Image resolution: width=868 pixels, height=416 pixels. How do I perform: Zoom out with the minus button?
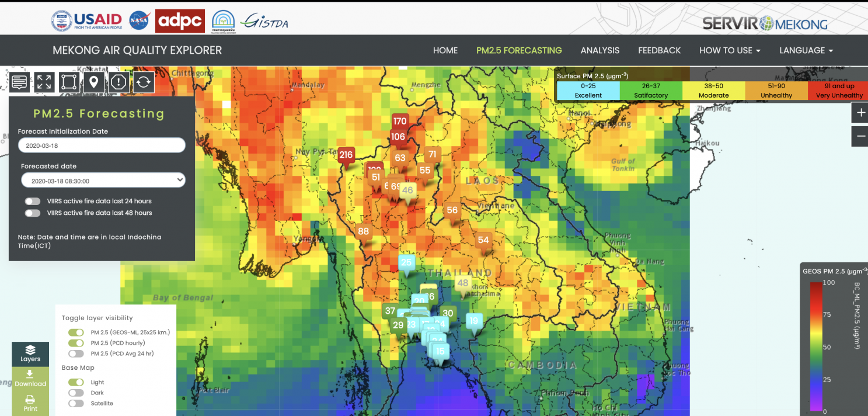(860, 136)
